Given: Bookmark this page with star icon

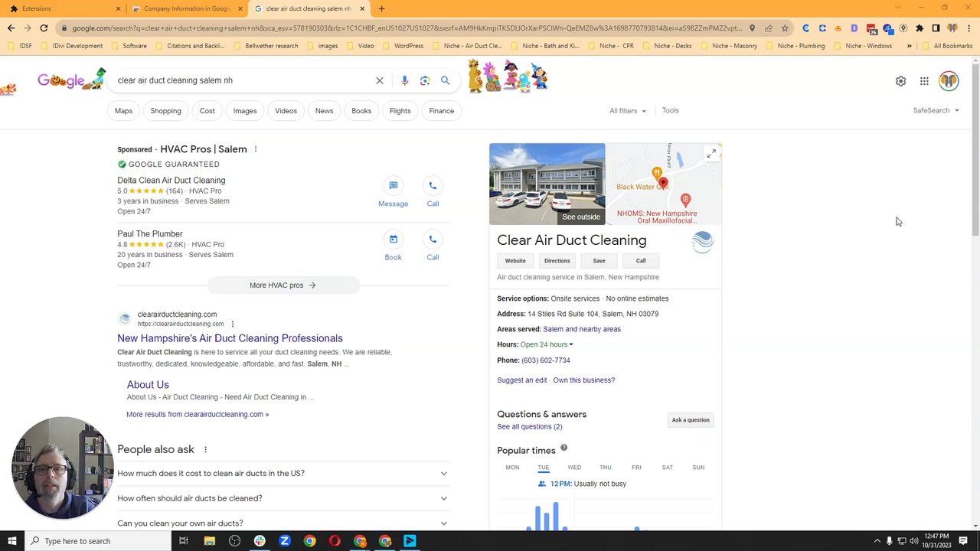Looking at the screenshot, I should (785, 28).
